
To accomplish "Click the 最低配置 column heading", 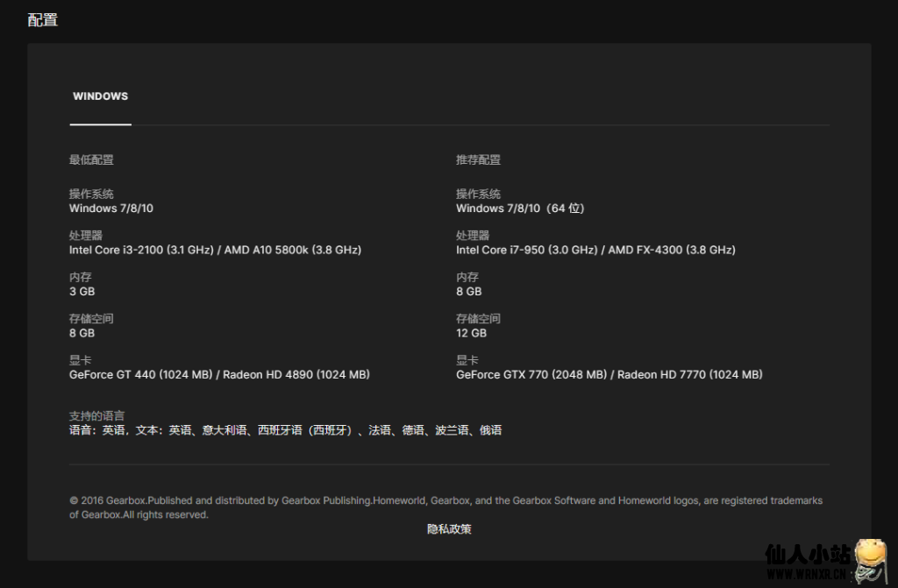I will 91,160.
